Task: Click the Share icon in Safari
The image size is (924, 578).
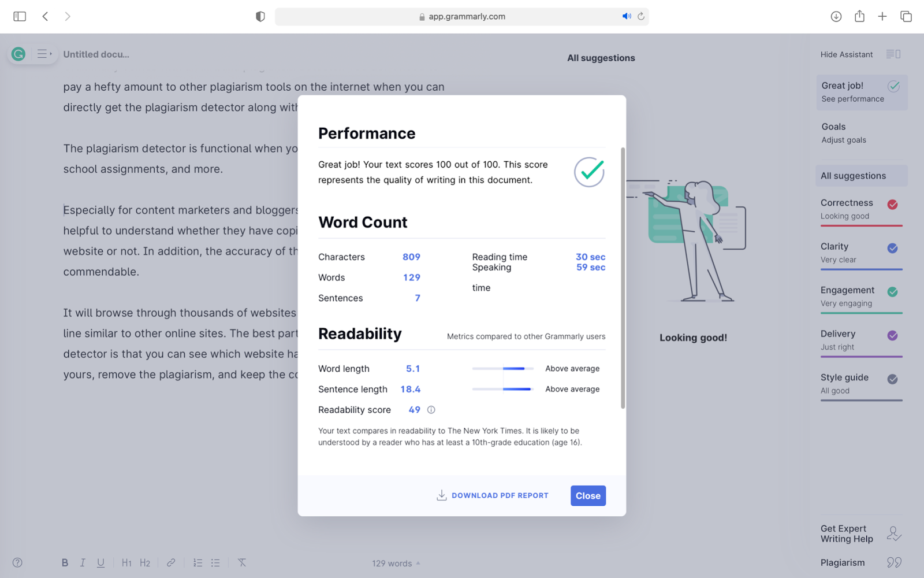Action: pyautogui.click(x=860, y=16)
